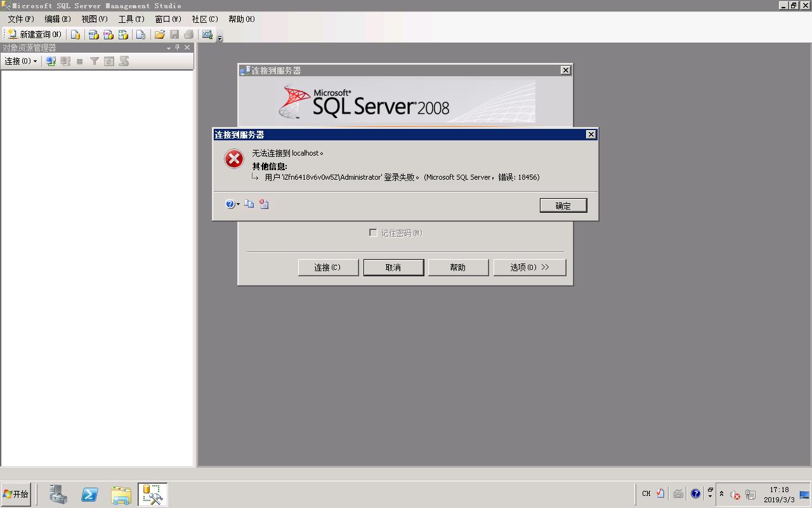Screen dimensions: 812x508
Task: Click the Disconnect icon in Object Explorer
Action: [65, 61]
